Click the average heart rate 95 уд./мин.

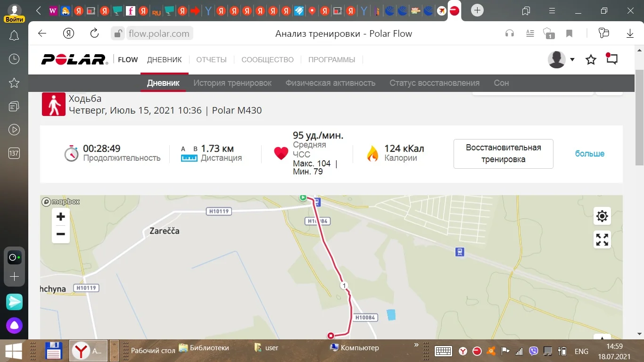point(318,136)
